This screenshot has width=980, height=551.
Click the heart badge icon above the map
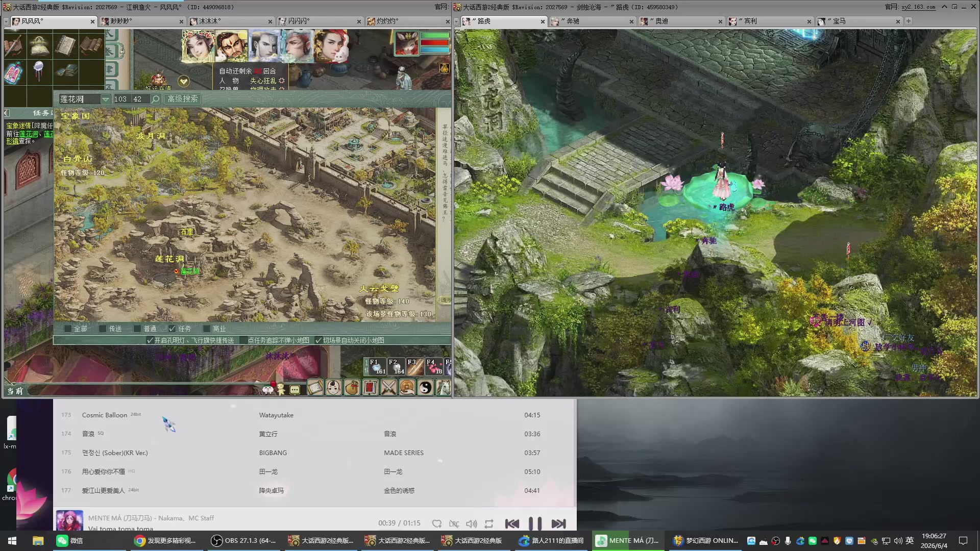click(184, 81)
